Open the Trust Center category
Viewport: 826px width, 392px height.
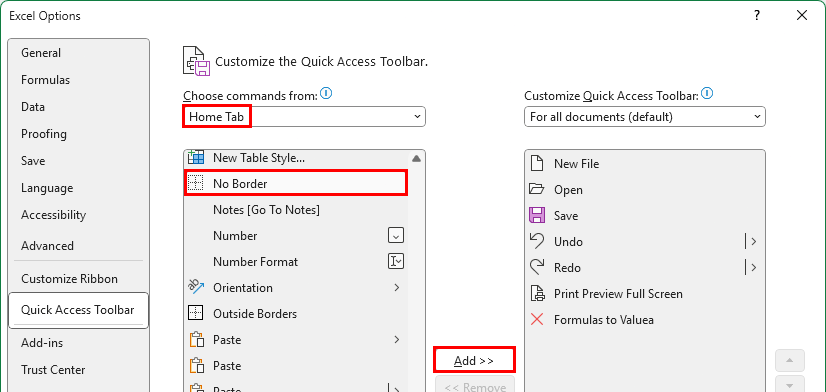[78, 370]
